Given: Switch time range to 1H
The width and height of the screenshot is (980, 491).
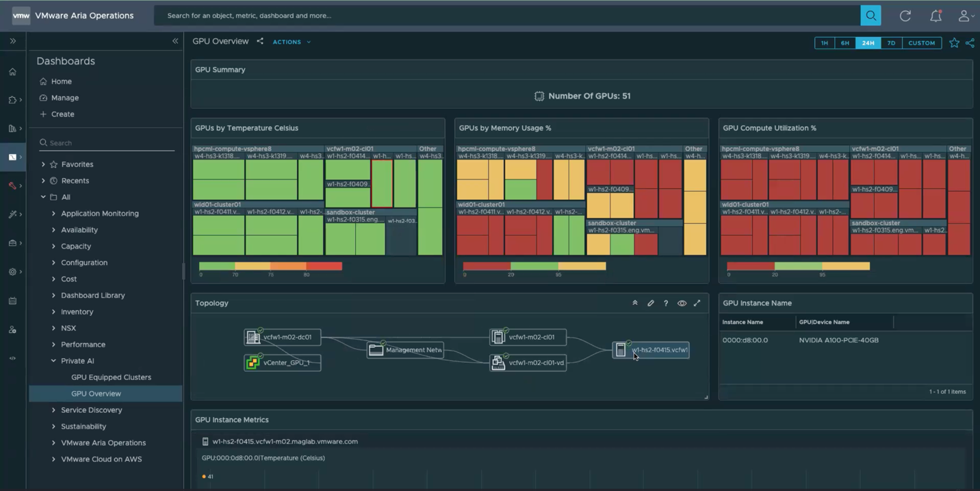Looking at the screenshot, I should (x=825, y=43).
